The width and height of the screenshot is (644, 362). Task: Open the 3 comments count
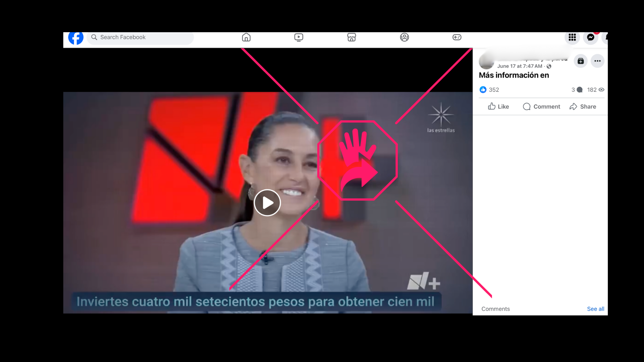click(577, 90)
